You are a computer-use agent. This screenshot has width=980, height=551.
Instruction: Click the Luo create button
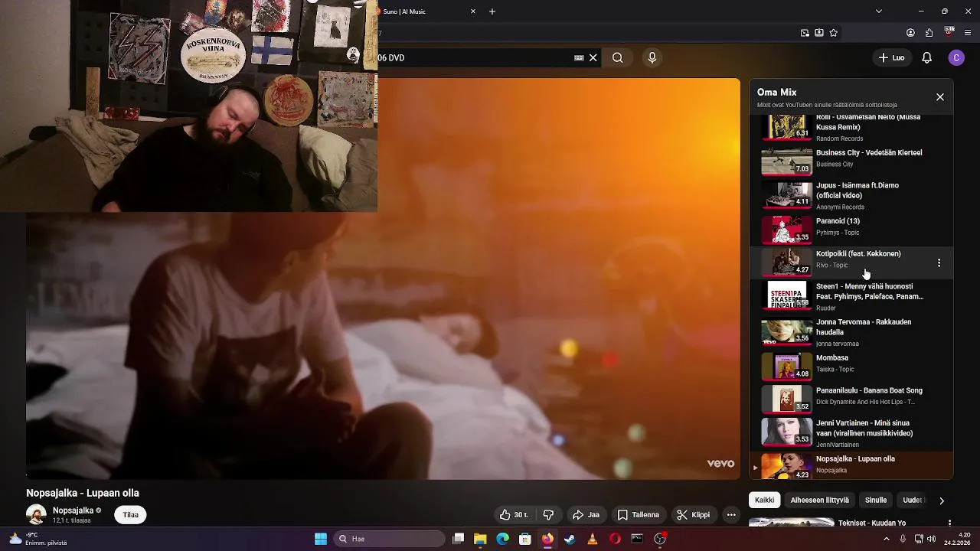click(892, 57)
